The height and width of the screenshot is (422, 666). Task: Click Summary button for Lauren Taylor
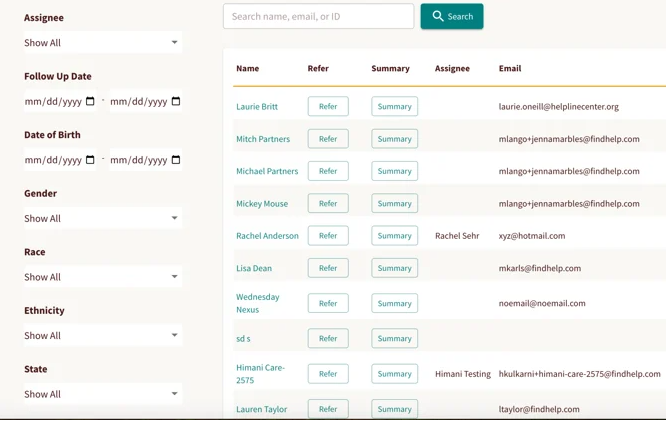[395, 409]
